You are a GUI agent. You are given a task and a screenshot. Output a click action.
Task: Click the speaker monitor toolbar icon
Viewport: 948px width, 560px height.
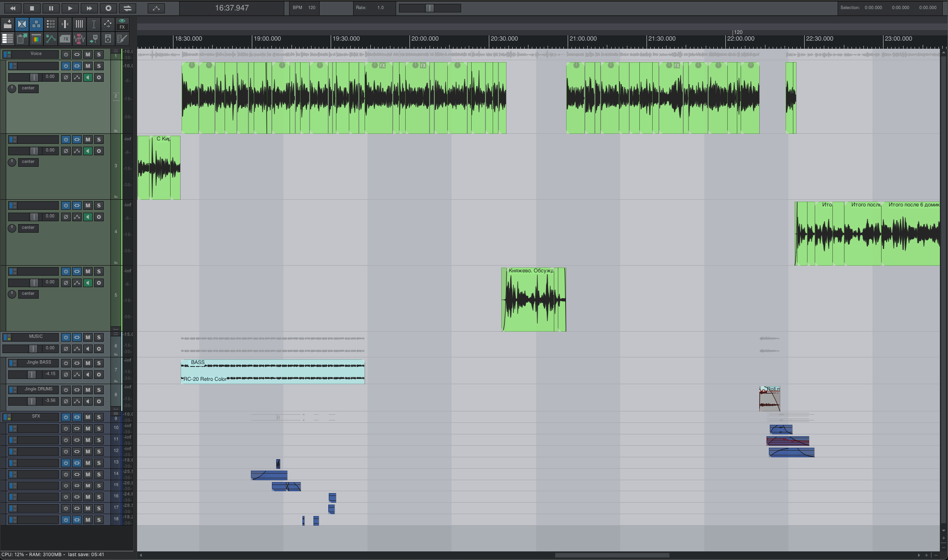point(108,39)
